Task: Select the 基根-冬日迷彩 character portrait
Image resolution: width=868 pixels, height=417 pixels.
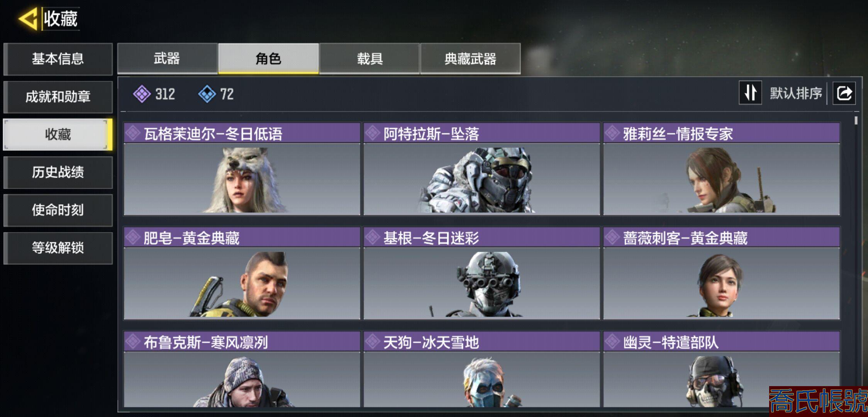Action: (482, 283)
